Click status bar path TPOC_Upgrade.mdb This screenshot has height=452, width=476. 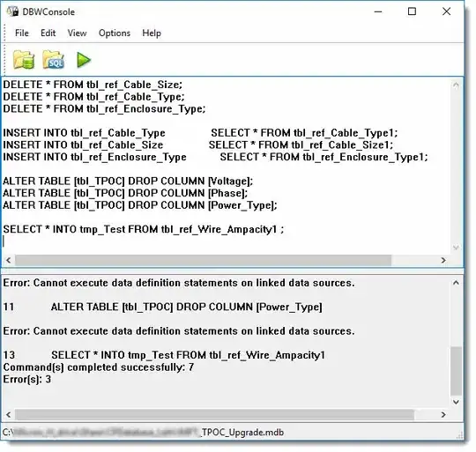144,432
